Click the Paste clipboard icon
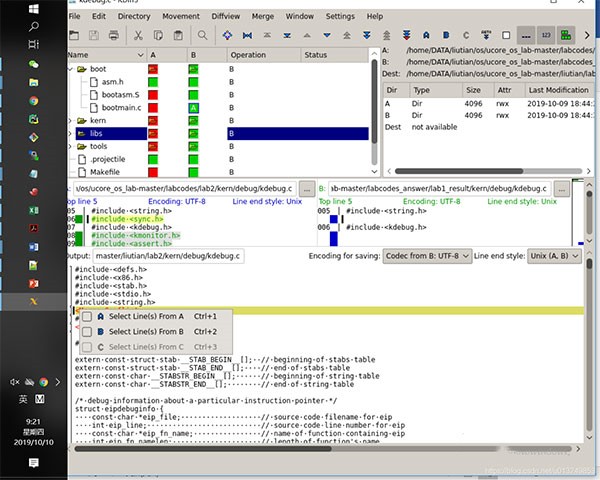The image size is (600, 480). click(x=178, y=35)
